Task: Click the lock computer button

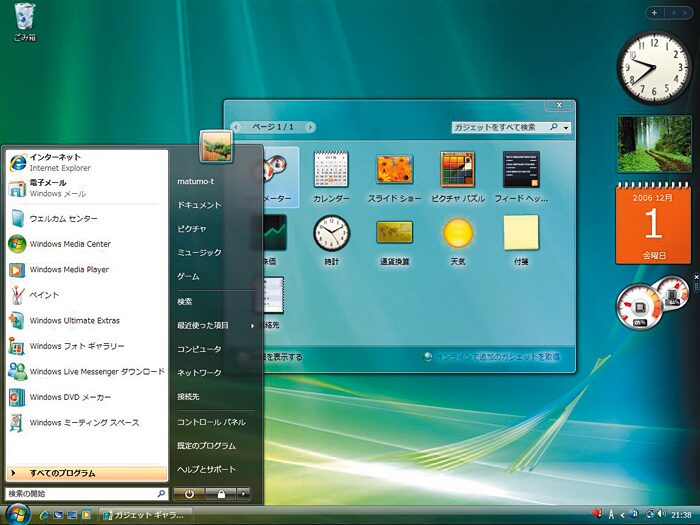Action: [x=220, y=494]
